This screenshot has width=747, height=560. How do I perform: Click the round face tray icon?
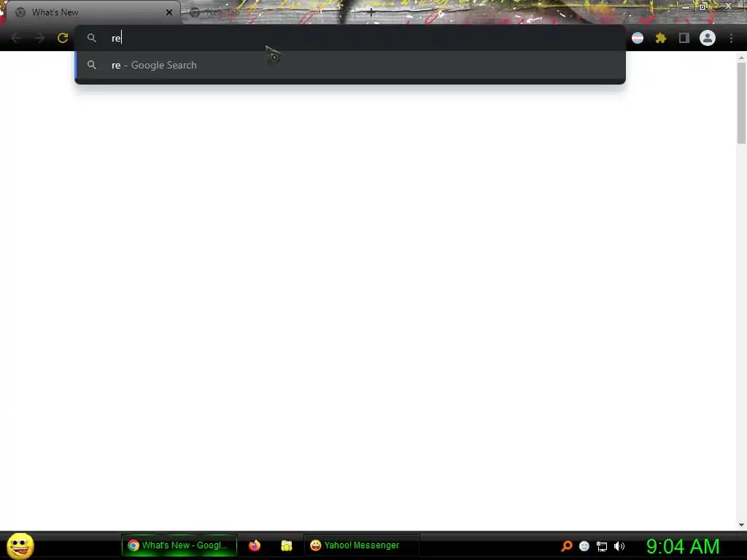(584, 546)
